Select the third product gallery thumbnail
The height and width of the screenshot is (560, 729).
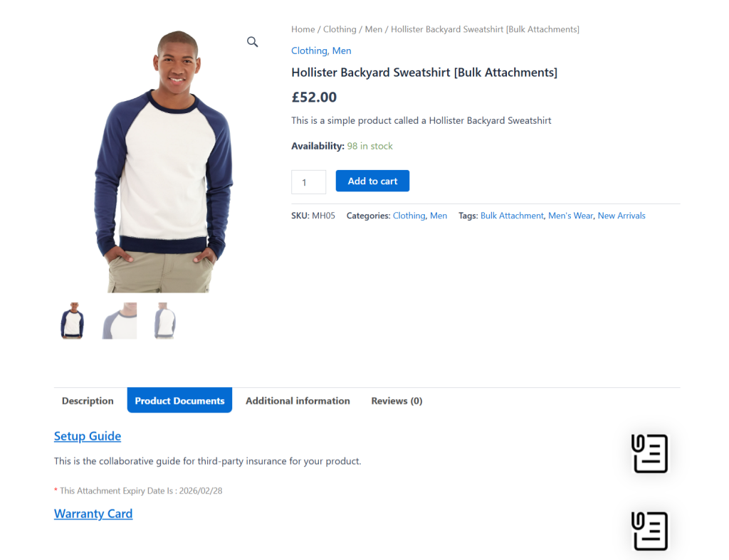click(x=164, y=321)
